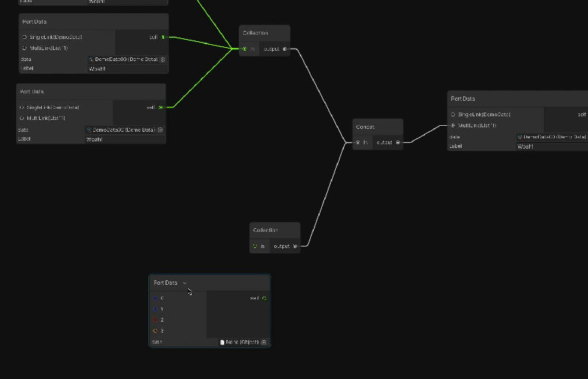Click the lower Collection node's output port

(x=295, y=247)
